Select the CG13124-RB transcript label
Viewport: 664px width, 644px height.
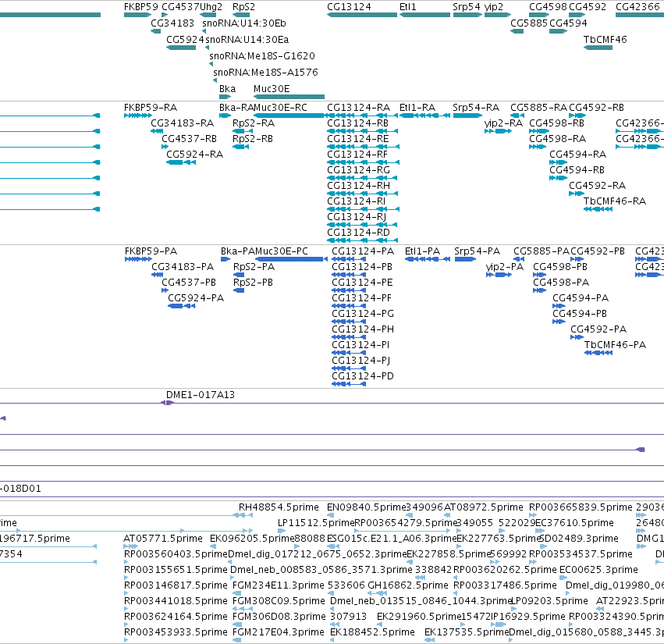click(x=358, y=123)
